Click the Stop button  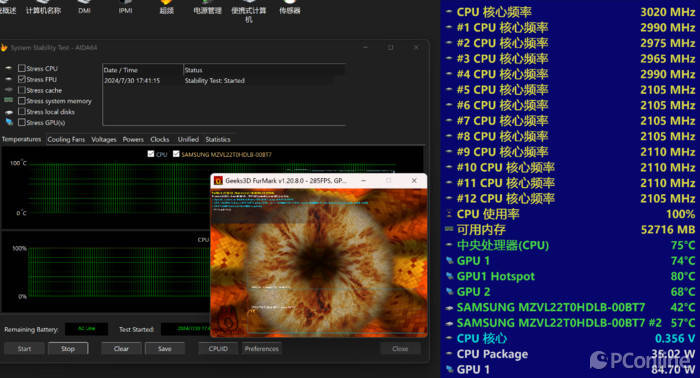pyautogui.click(x=68, y=349)
